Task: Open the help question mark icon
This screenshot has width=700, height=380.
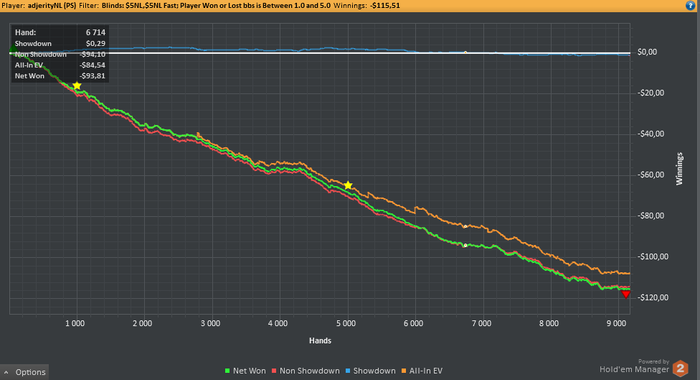Action: pos(690,6)
